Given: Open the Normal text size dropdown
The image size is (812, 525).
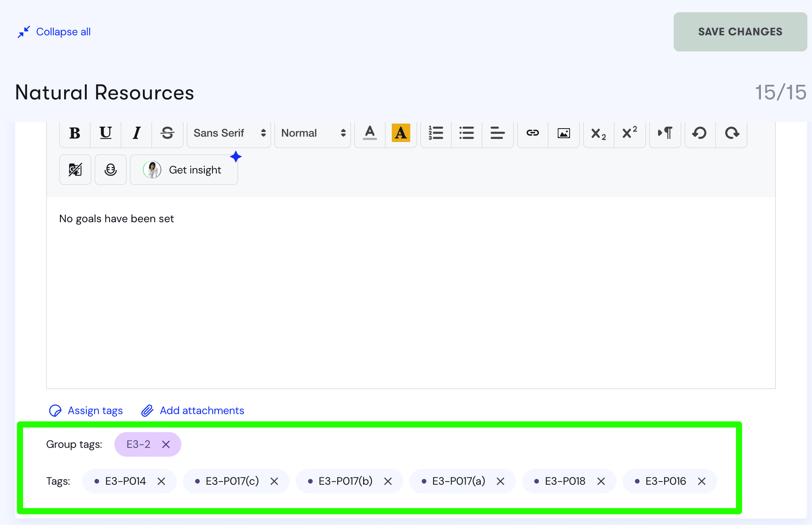Looking at the screenshot, I should pyautogui.click(x=313, y=133).
